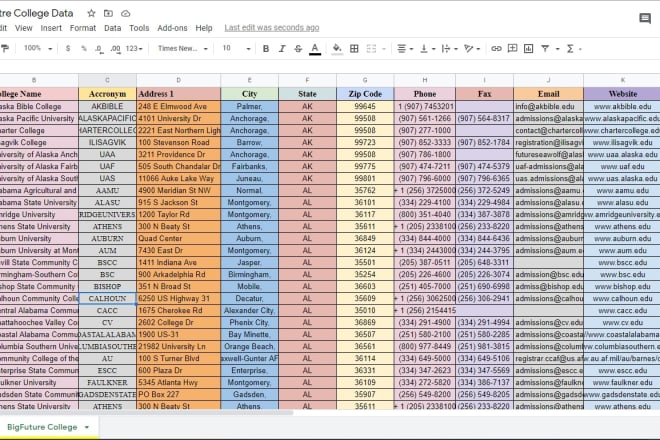Open text wrapping dropdown

(x=450, y=49)
